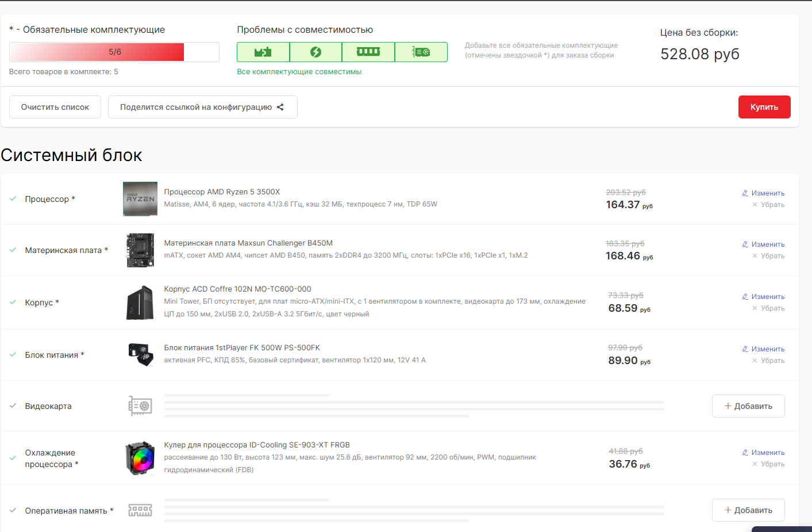812x532 pixels.
Task: Click the case price 68.59 руб
Action: 629,308
